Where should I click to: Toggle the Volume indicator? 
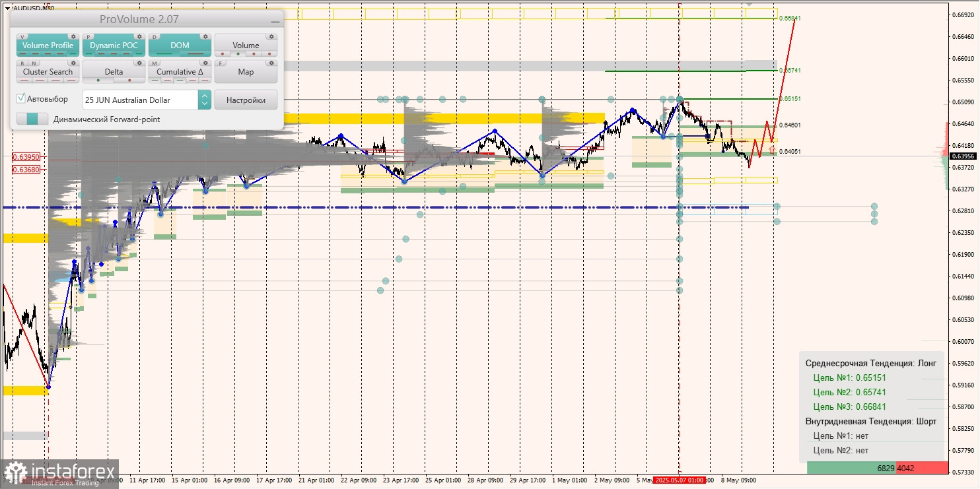[246, 46]
